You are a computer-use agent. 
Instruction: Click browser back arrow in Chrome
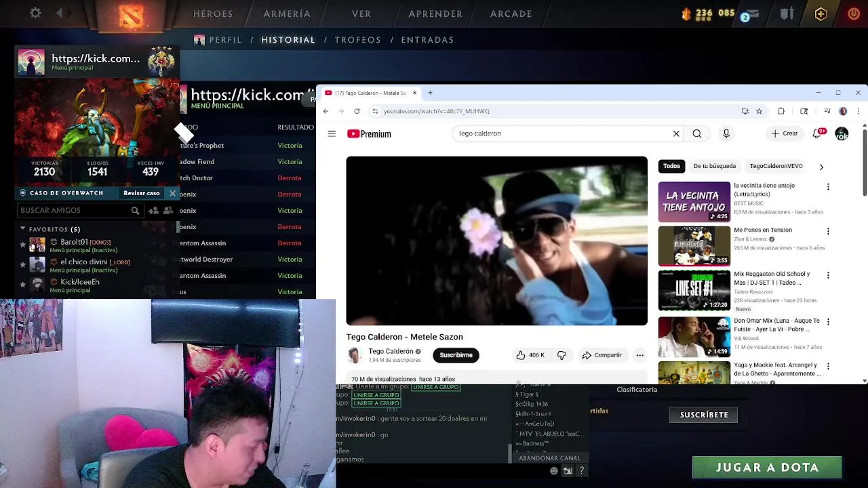(325, 111)
